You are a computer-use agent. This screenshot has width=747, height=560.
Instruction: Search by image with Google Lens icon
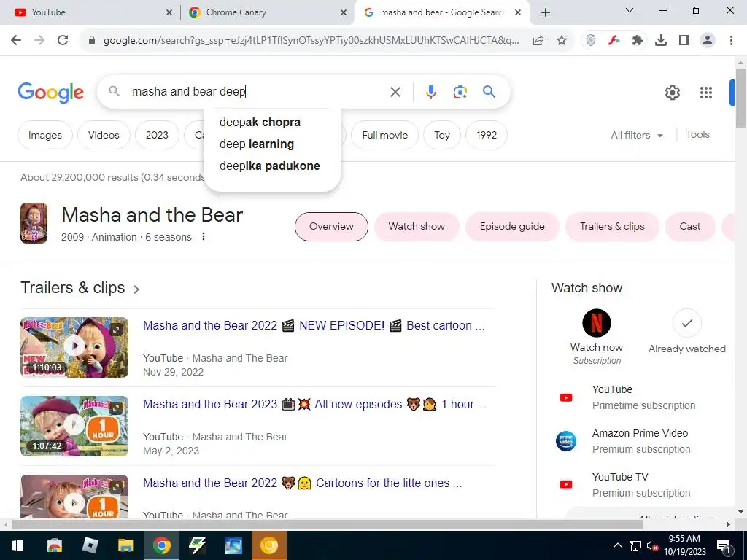[460, 92]
